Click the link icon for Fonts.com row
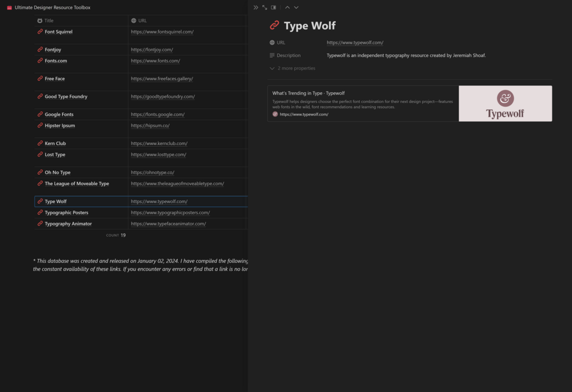The image size is (572, 392). [x=40, y=60]
